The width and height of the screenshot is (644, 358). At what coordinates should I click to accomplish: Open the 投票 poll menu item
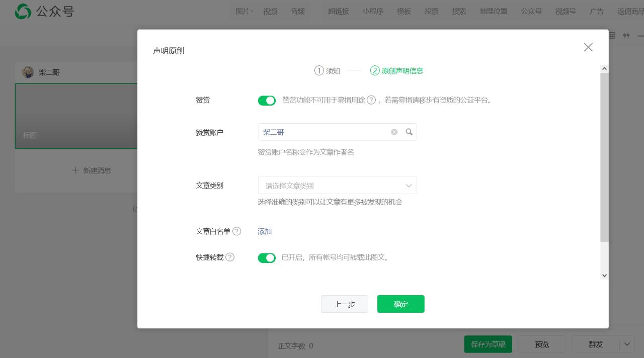(431, 11)
